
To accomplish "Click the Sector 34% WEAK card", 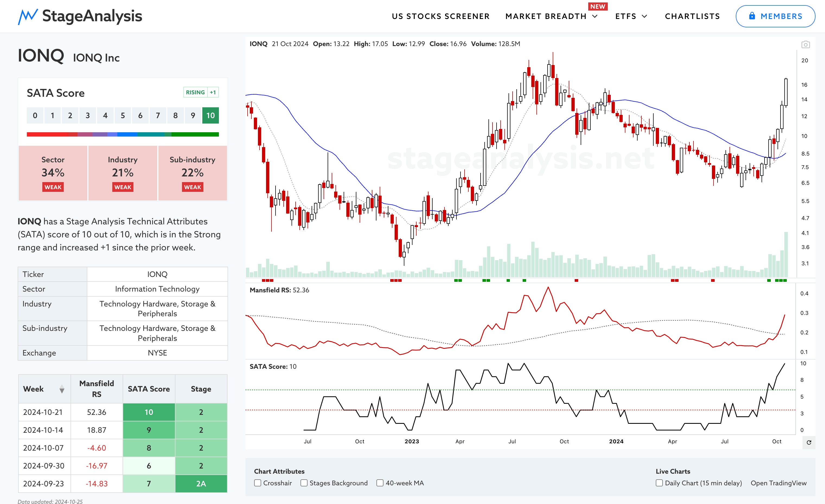I will pos(53,173).
